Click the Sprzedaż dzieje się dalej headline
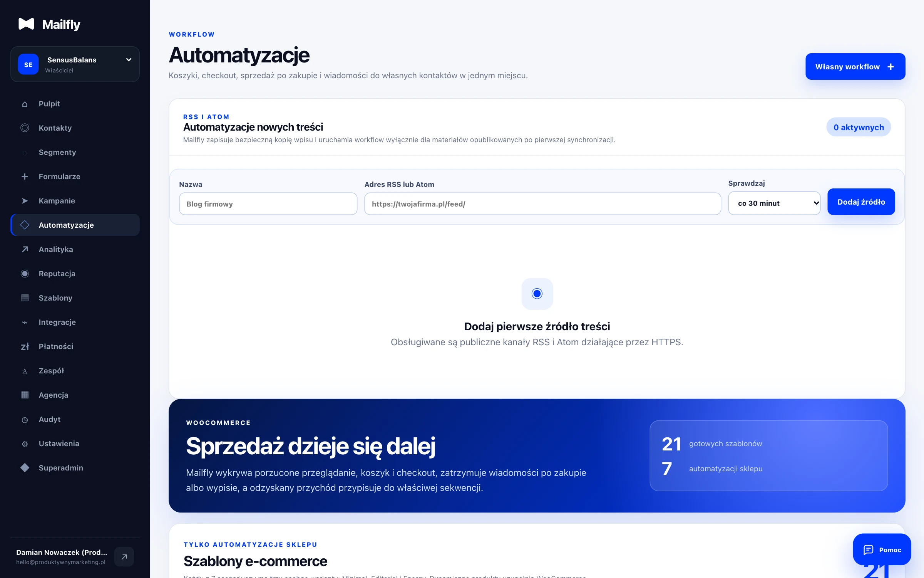The image size is (924, 578). coord(311,446)
